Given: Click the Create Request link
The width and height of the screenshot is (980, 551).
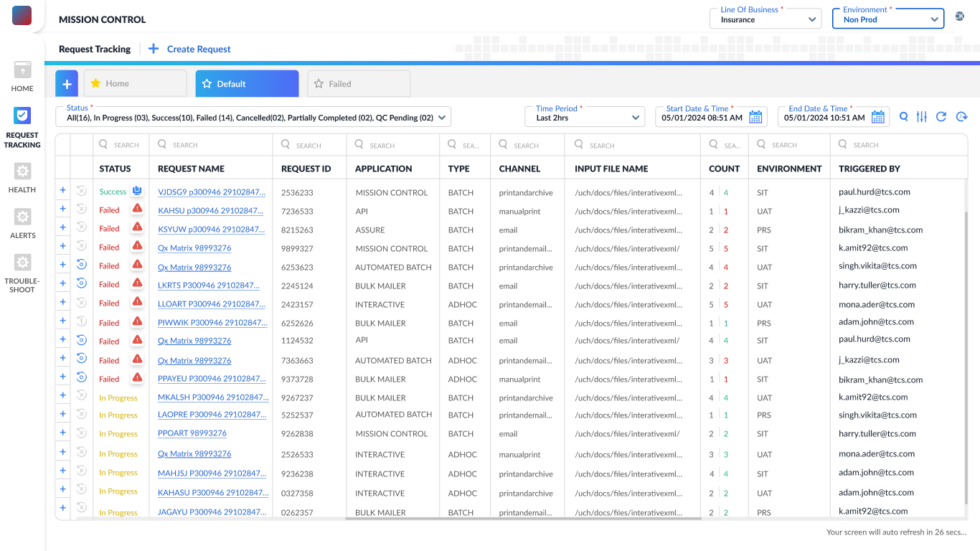Looking at the screenshot, I should pos(198,50).
